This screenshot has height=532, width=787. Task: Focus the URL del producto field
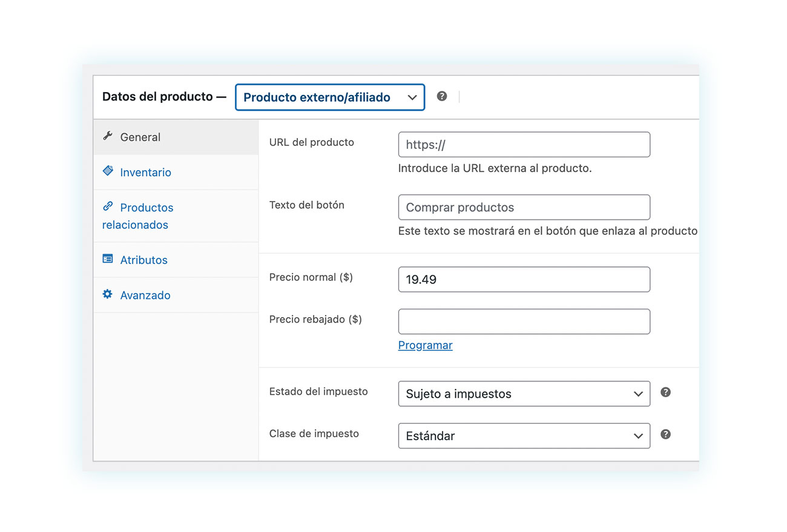click(x=524, y=145)
